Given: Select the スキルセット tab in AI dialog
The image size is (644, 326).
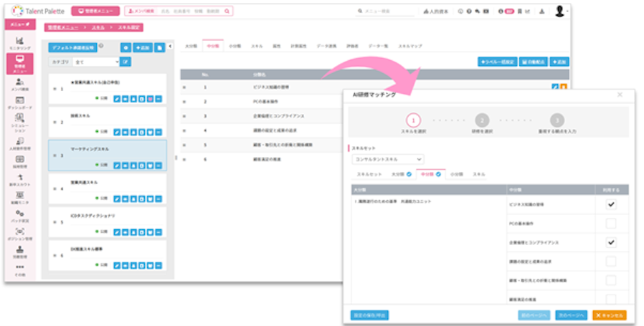Looking at the screenshot, I should click(369, 175).
